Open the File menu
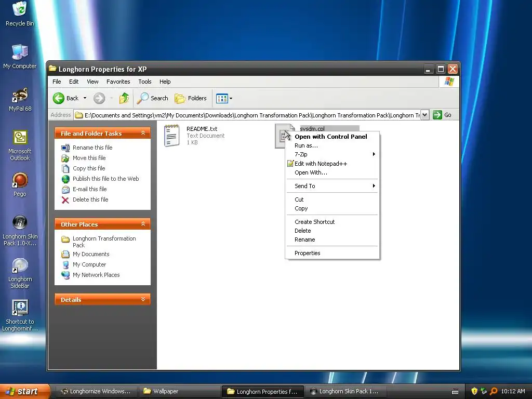Screen dimensions: 532x399 click(57, 82)
